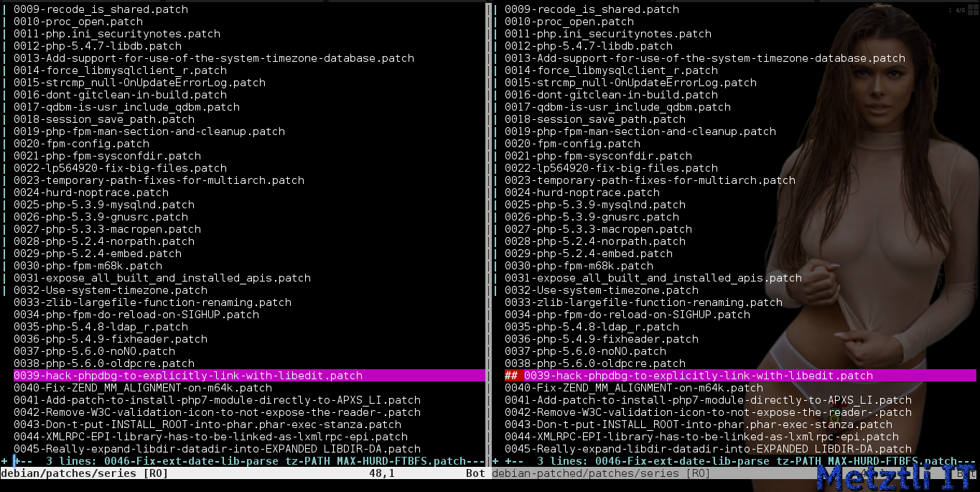
Task: Click 0041-Add-patch-to-install-php7-module line right pane
Action: click(x=708, y=400)
